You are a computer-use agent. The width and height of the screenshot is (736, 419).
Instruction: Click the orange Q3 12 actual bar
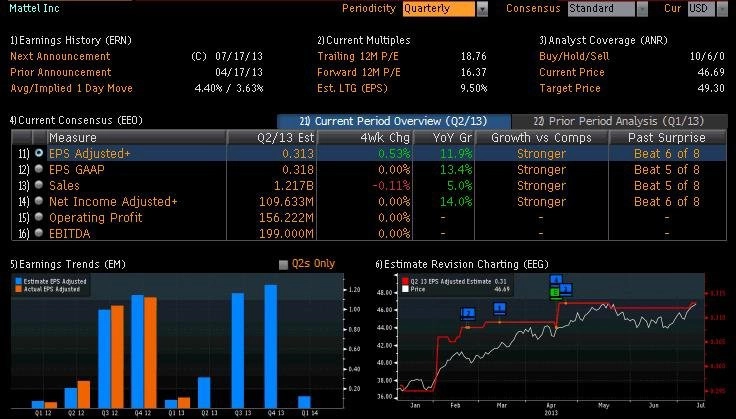tap(117, 357)
